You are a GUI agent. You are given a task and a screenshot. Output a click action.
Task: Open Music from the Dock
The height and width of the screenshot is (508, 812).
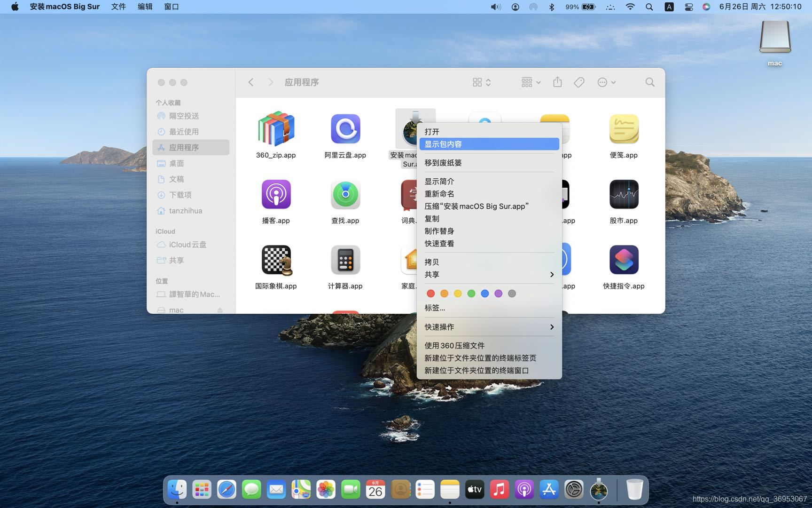pos(500,490)
